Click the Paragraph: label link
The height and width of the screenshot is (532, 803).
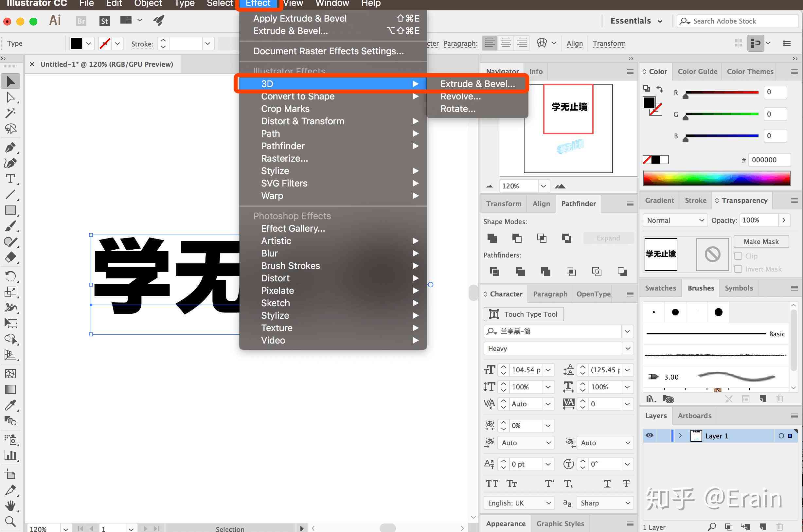(460, 44)
